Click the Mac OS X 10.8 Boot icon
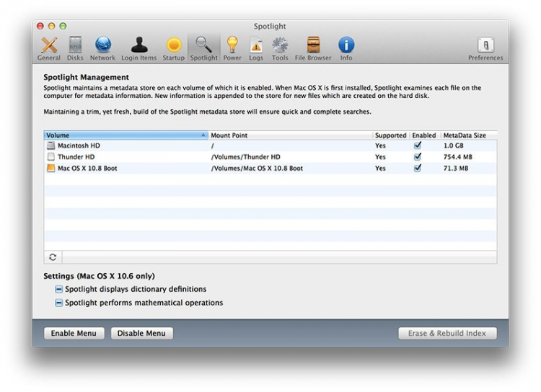Screen dimensions: 541x392 tap(51, 168)
